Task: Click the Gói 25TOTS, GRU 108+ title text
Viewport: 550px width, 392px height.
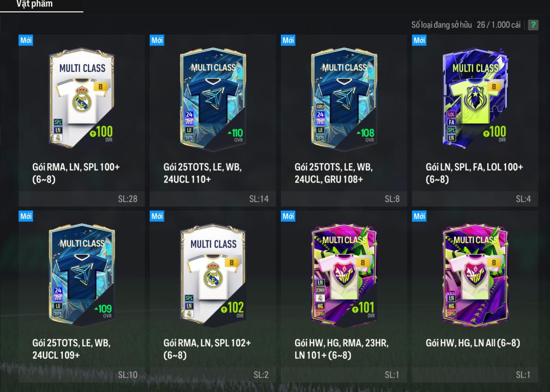Action: pyautogui.click(x=333, y=173)
